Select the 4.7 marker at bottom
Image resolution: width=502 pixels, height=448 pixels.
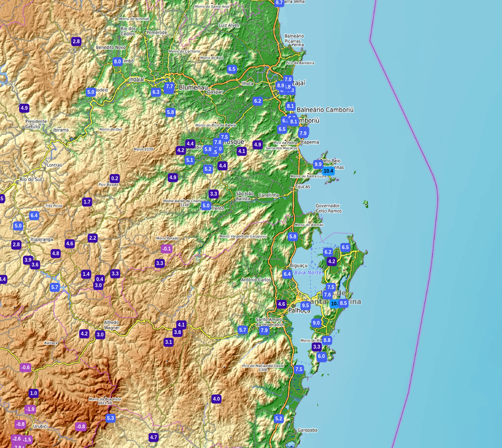pos(154,437)
